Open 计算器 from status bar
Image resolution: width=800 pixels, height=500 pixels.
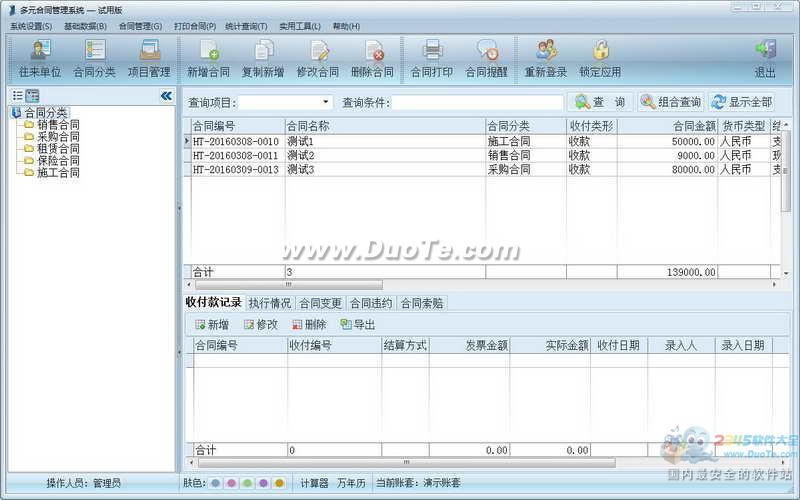[x=314, y=483]
